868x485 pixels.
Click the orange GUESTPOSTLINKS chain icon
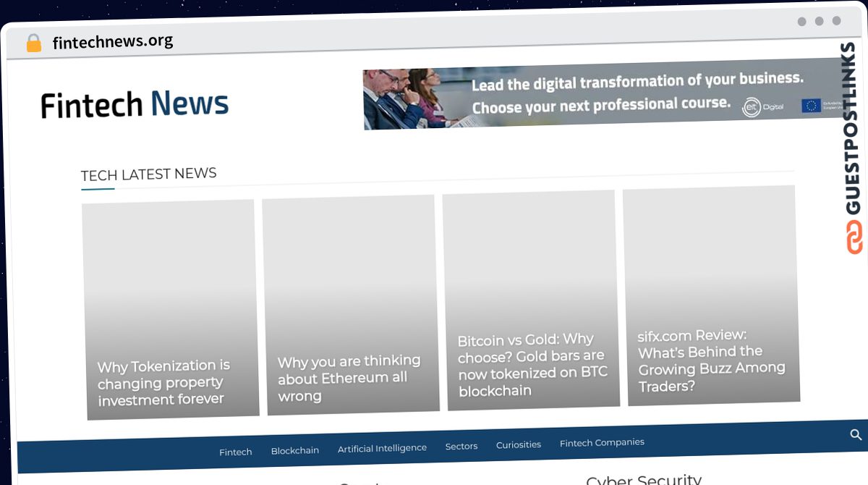tap(854, 239)
